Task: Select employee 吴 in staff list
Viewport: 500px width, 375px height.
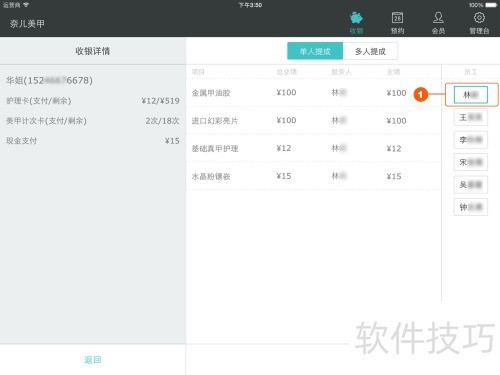Action: pos(471,184)
